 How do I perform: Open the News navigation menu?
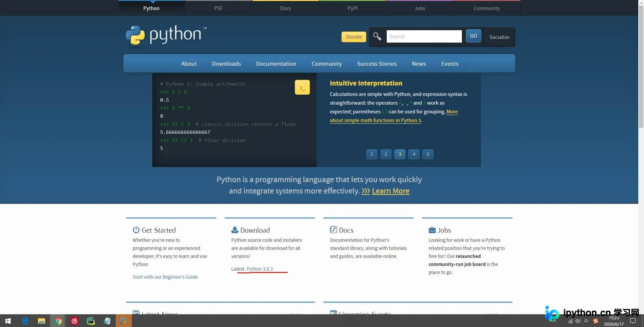(x=419, y=64)
